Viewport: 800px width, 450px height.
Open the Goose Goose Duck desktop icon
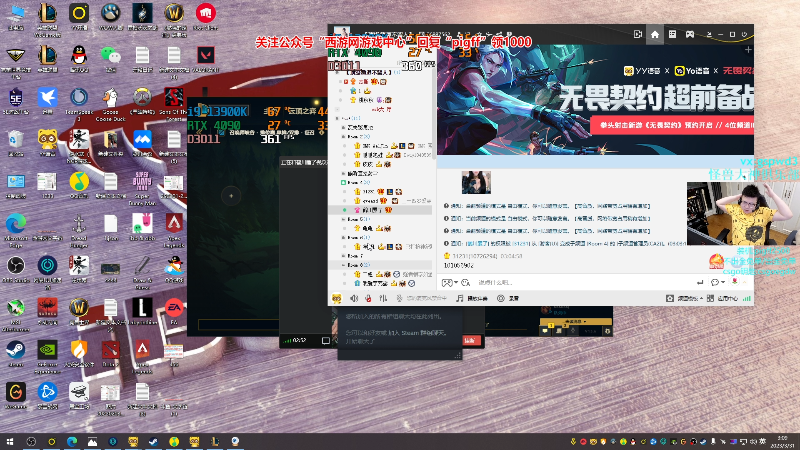[110, 104]
